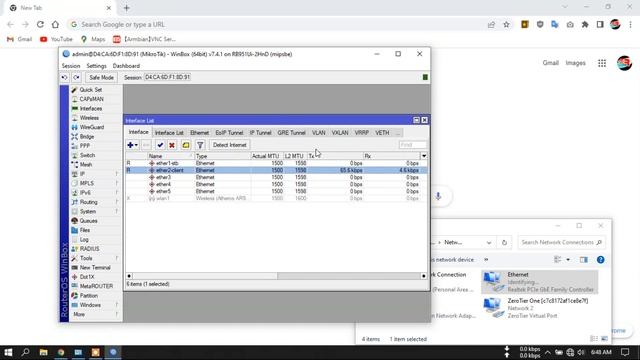Open RADIUS in the sidebar
The height and width of the screenshot is (360, 640).
(89, 249)
